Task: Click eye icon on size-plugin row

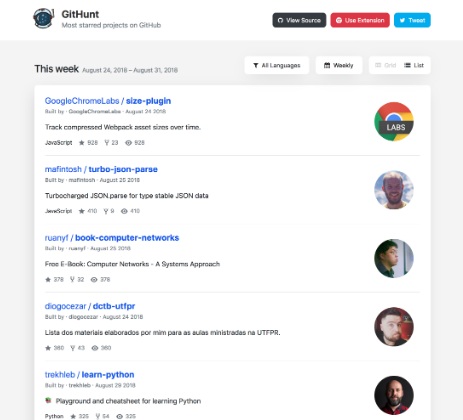Action: pyautogui.click(x=128, y=143)
